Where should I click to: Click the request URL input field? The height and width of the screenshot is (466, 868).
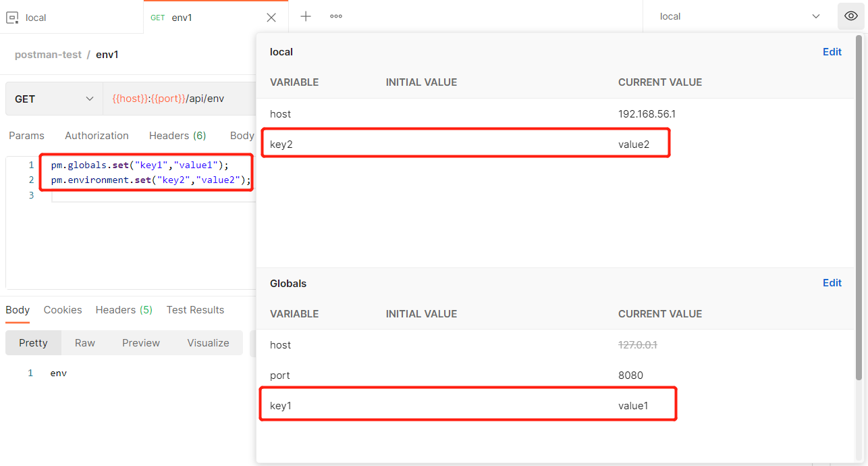180,99
